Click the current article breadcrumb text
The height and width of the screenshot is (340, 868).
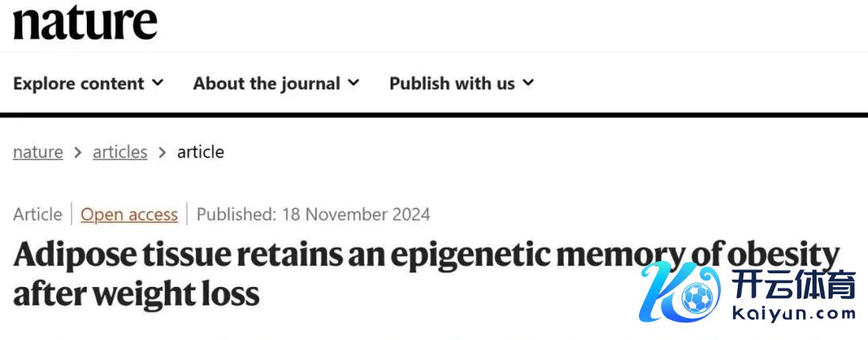pyautogui.click(x=200, y=152)
